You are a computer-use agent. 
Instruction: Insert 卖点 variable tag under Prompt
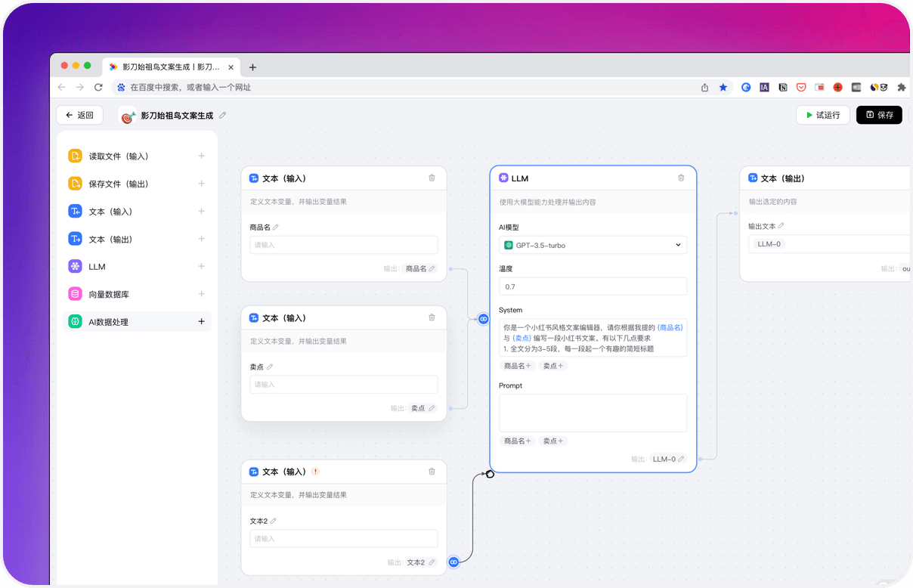tap(552, 441)
